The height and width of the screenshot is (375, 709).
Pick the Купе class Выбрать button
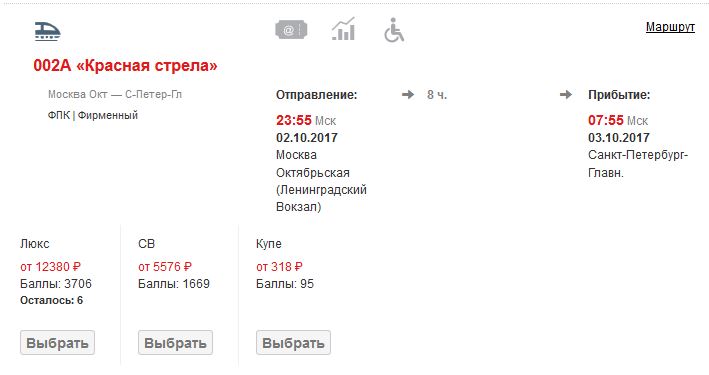tap(293, 342)
